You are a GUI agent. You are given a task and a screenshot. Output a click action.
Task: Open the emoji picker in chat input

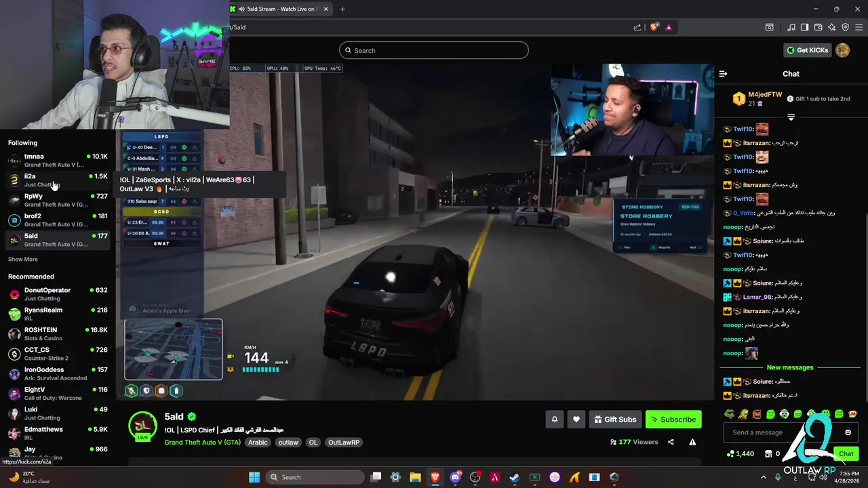click(848, 432)
